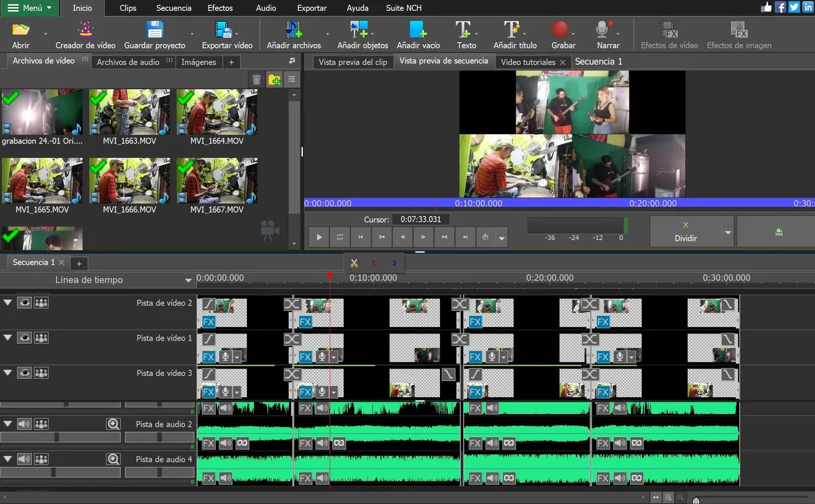Play the sequence preview
This screenshot has width=815, height=504.
(x=319, y=237)
